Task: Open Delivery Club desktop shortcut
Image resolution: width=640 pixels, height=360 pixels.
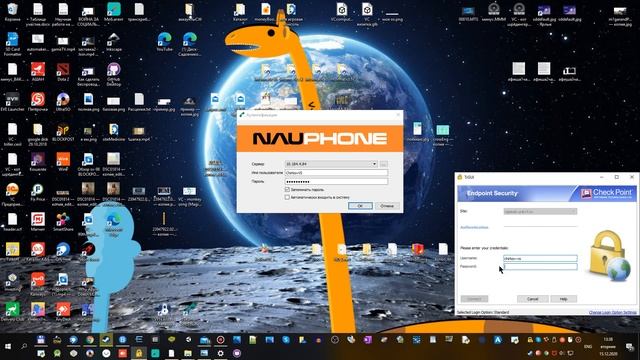Action: pyautogui.click(x=12, y=312)
